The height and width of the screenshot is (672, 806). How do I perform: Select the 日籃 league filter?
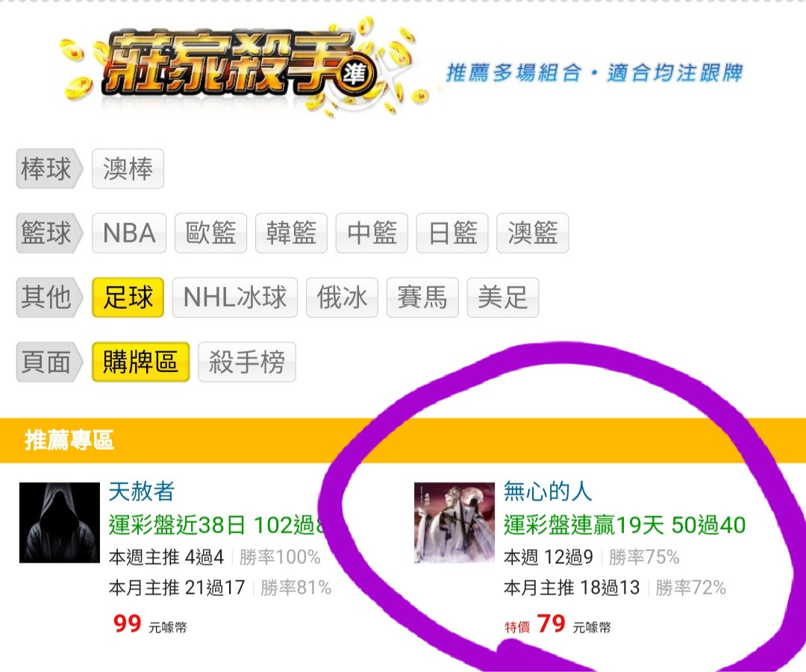pos(452,233)
